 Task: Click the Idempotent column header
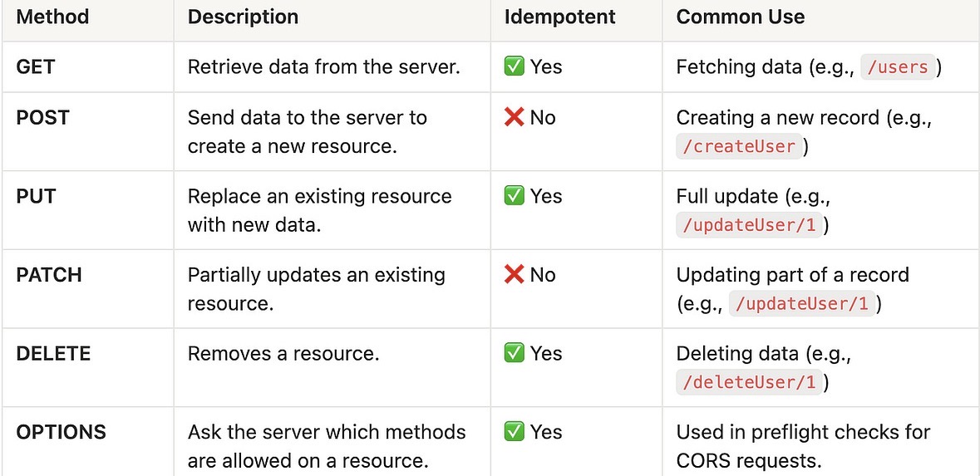click(x=559, y=17)
